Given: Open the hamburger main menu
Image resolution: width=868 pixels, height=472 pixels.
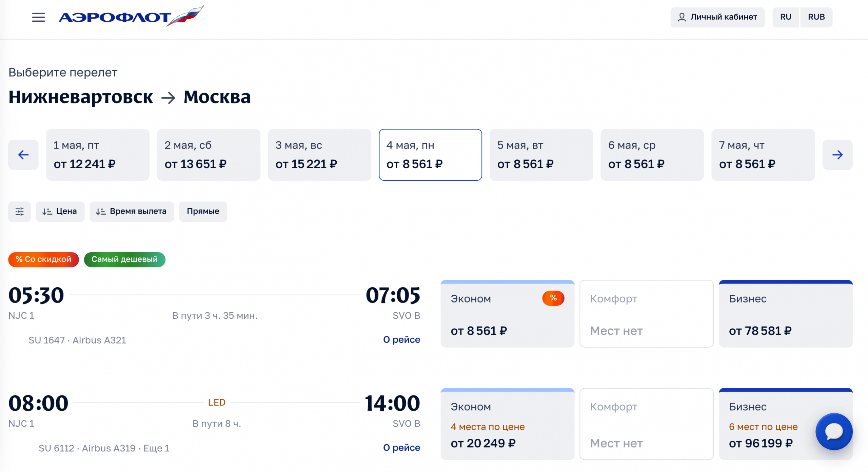Looking at the screenshot, I should pyautogui.click(x=38, y=17).
